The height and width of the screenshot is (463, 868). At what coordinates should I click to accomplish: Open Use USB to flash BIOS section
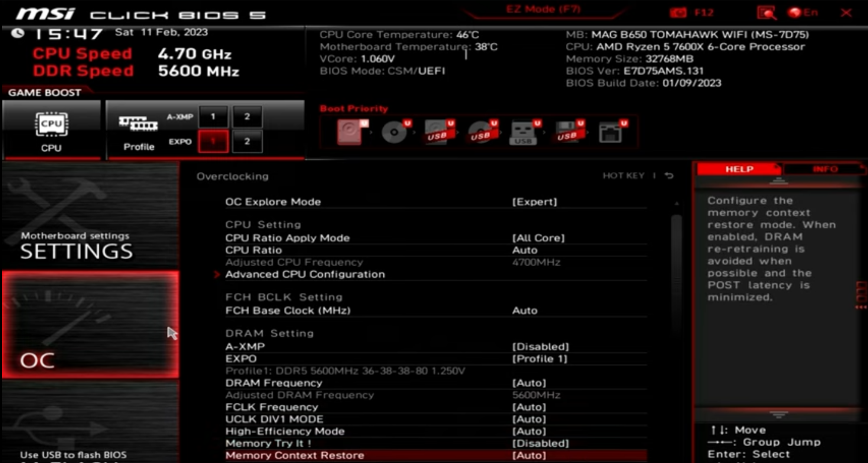tap(90, 422)
